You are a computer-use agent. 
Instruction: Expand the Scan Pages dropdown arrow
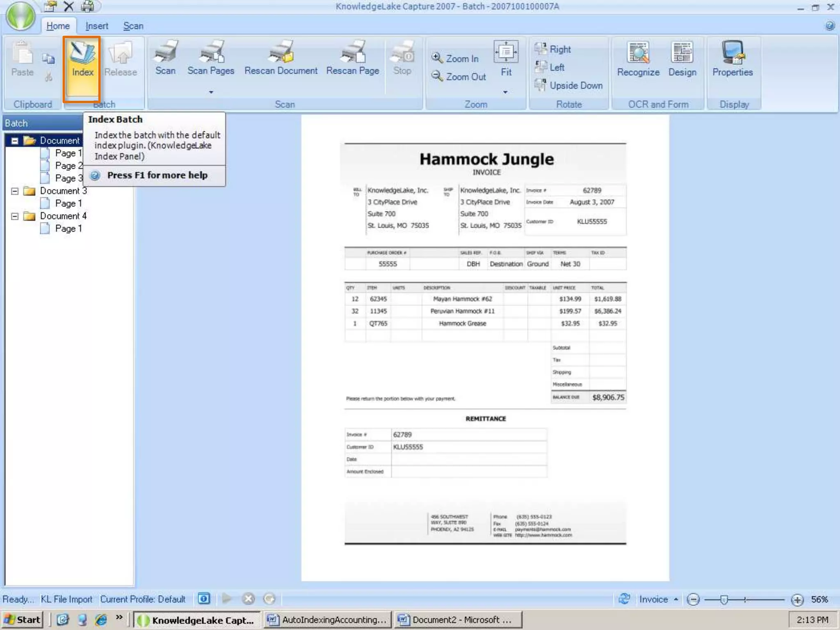(x=211, y=92)
